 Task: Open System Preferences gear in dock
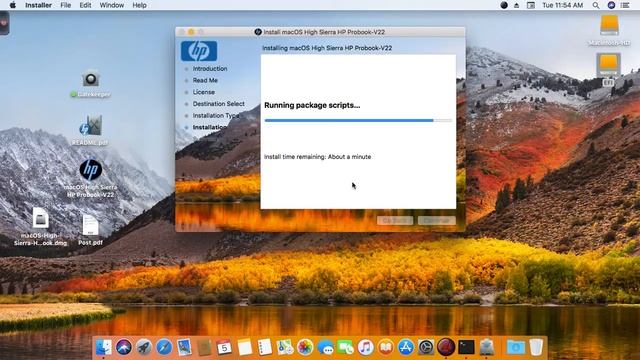point(426,347)
